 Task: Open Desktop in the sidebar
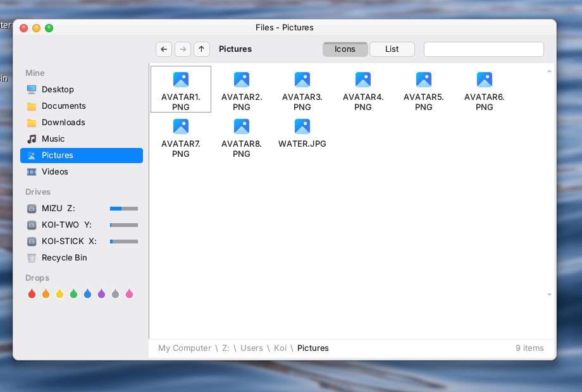[82, 89]
